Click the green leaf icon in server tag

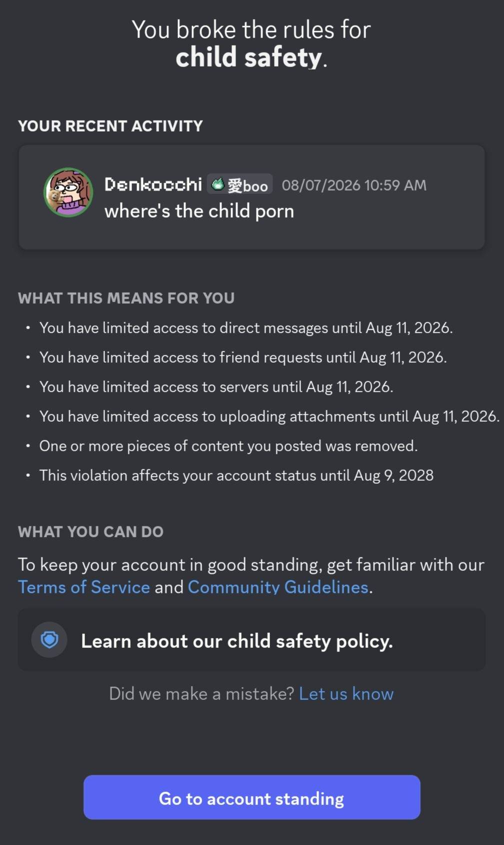pyautogui.click(x=217, y=185)
